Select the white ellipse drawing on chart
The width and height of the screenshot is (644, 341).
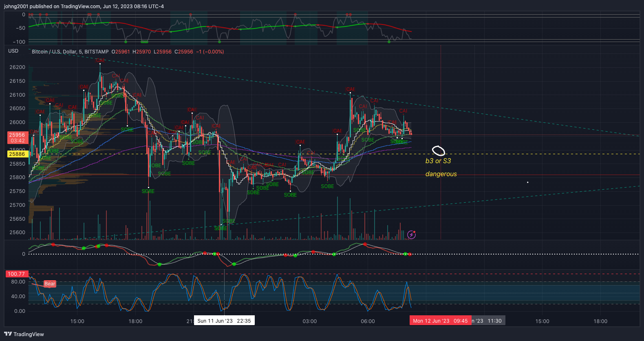pos(439,151)
